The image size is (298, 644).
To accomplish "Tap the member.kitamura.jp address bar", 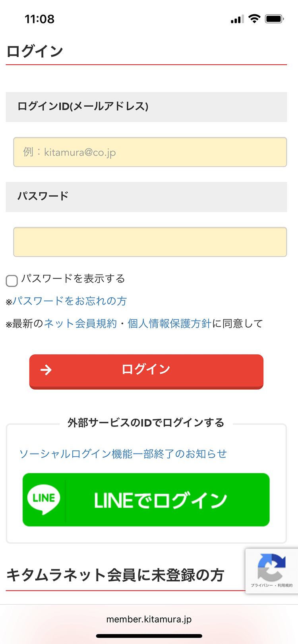I will click(149, 619).
